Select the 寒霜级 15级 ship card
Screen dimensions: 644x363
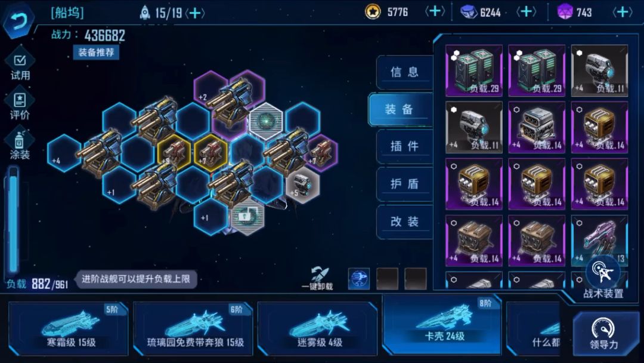pos(68,329)
